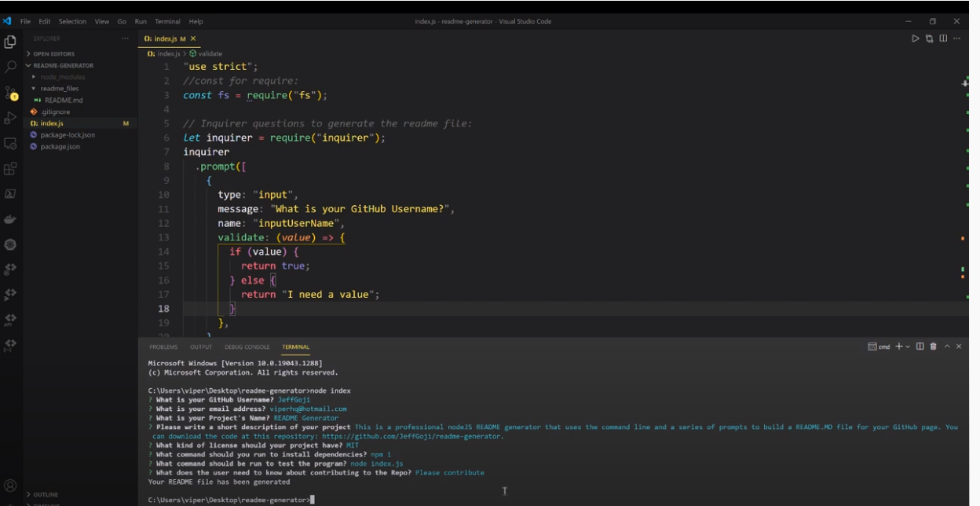Screen dimensions: 980x506
Task: Open the Search view in activity bar
Action: pyautogui.click(x=11, y=67)
